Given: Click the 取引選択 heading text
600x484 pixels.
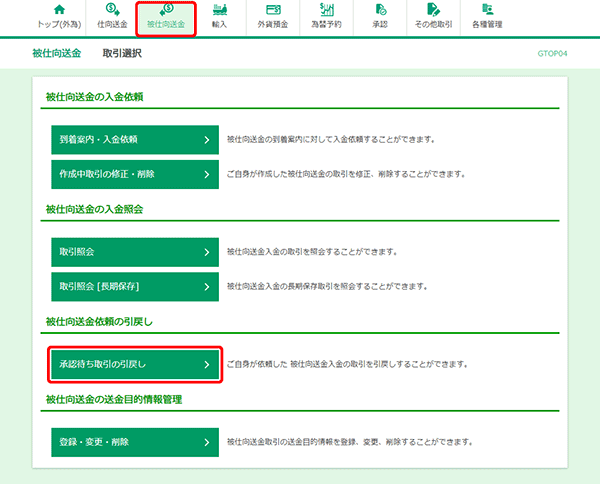Looking at the screenshot, I should click(x=122, y=53).
